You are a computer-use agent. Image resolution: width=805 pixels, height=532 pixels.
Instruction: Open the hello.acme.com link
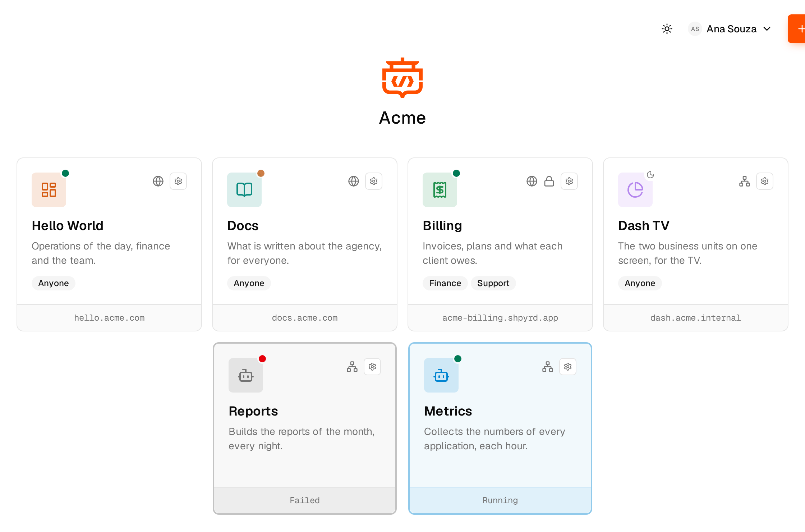109,318
